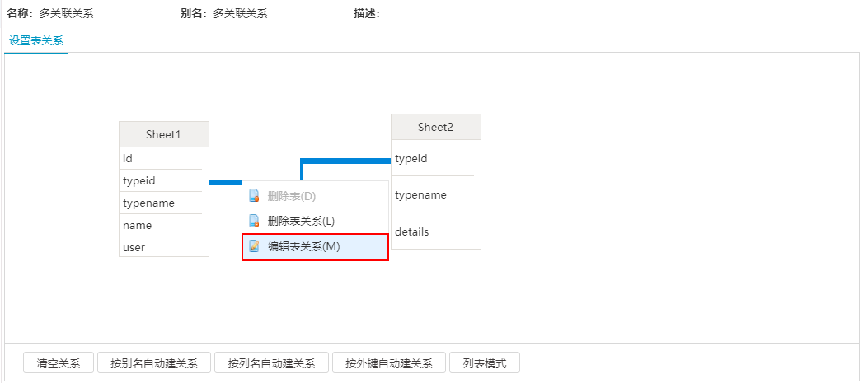Click the delete table icon in context menu
Image resolution: width=868 pixels, height=383 pixels.
[254, 195]
